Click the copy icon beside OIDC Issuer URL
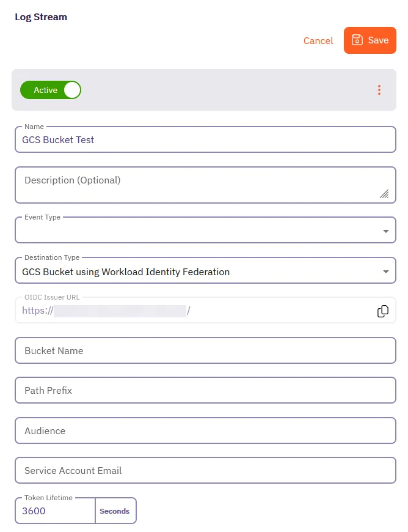 pyautogui.click(x=383, y=311)
